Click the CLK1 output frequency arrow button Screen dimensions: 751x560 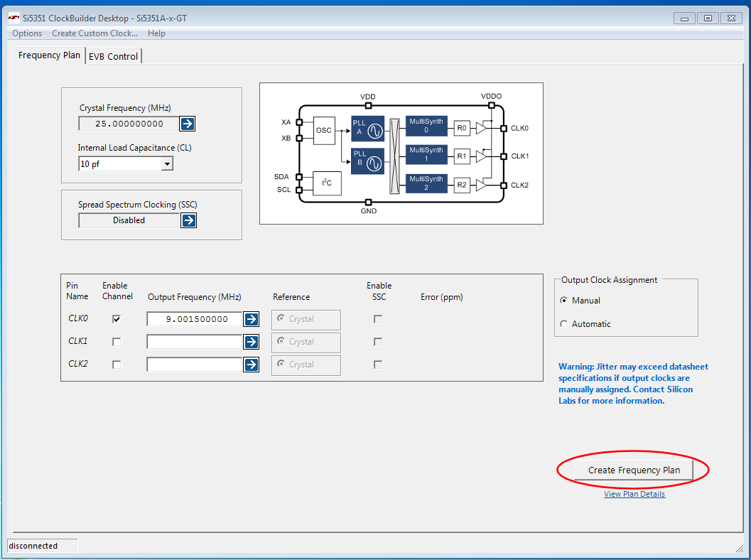(252, 342)
